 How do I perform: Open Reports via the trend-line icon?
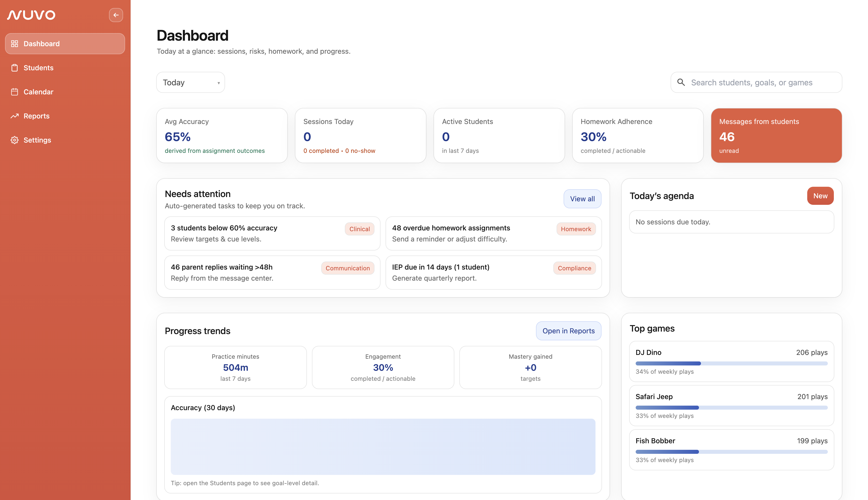point(15,116)
